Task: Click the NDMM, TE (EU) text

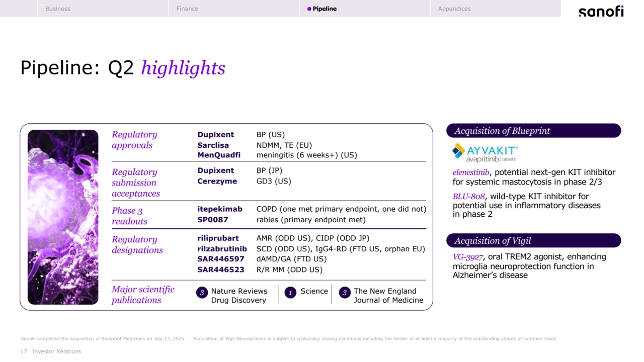Action: (x=284, y=145)
